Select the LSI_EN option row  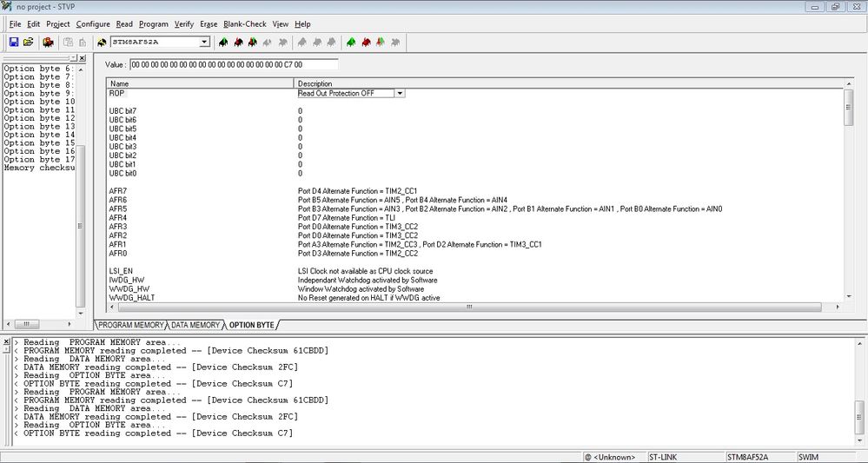(122, 271)
